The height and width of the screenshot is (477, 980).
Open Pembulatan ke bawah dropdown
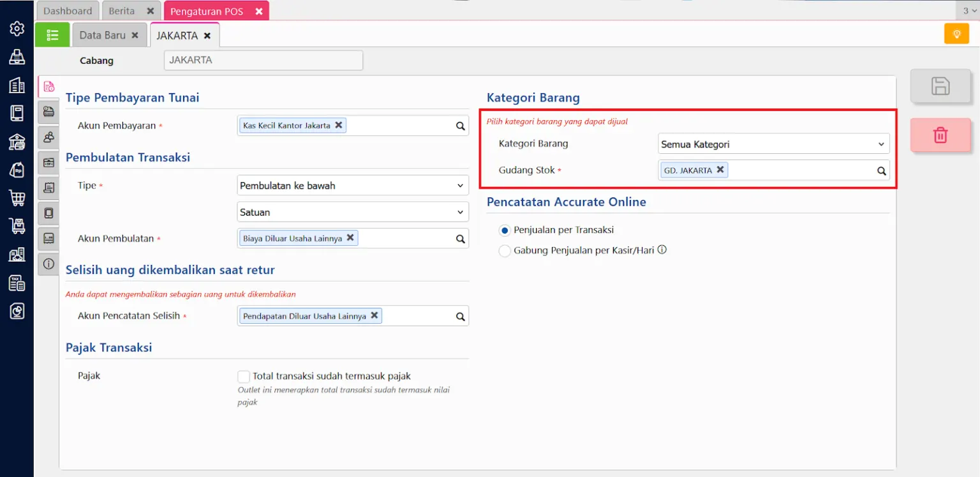tap(353, 186)
